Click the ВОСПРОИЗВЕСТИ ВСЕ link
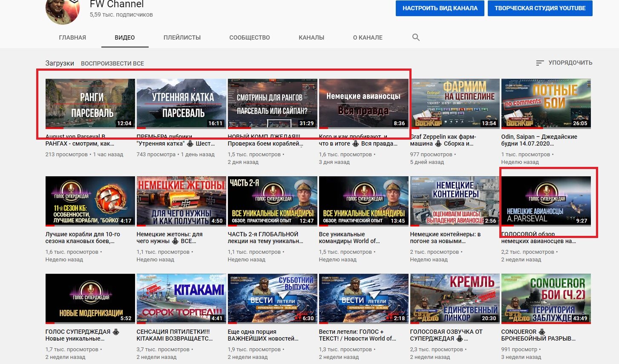This screenshot has height=364, width=619. pyautogui.click(x=112, y=63)
